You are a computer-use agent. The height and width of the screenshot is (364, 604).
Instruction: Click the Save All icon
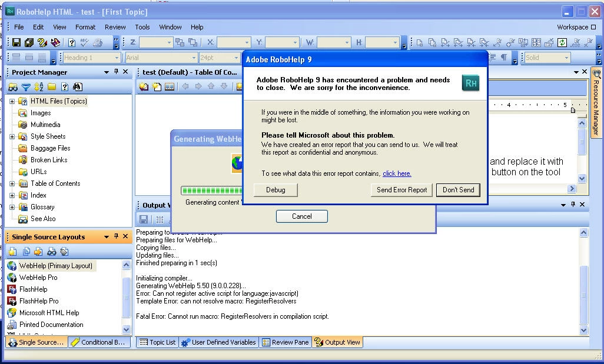pos(29,42)
